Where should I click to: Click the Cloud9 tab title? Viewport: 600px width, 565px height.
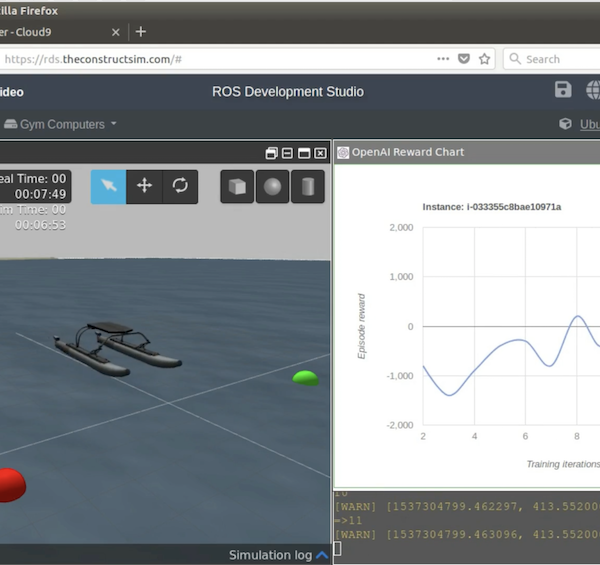click(26, 32)
